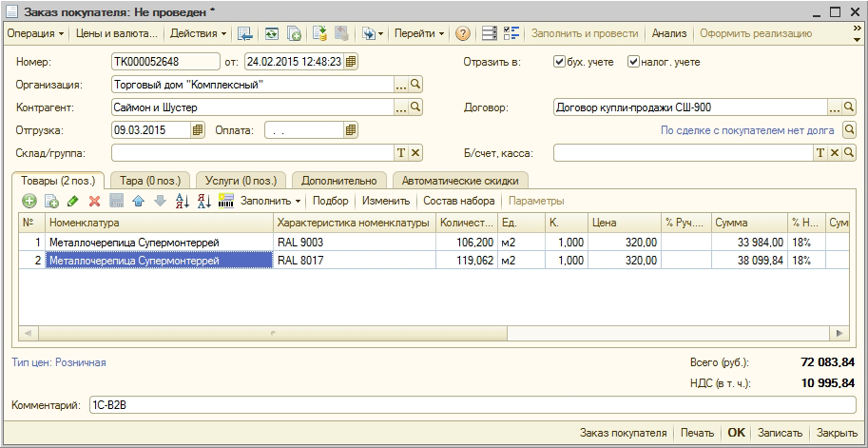Switch to the Услуги (0 поз.) tab
The image size is (868, 448).
click(241, 181)
